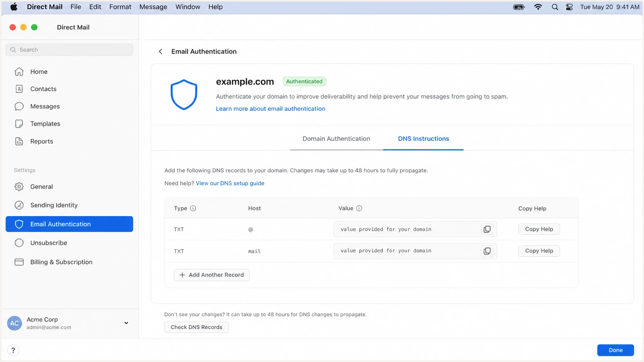This screenshot has height=362, width=644.
Task: Open the Help menu
Action: click(x=215, y=7)
